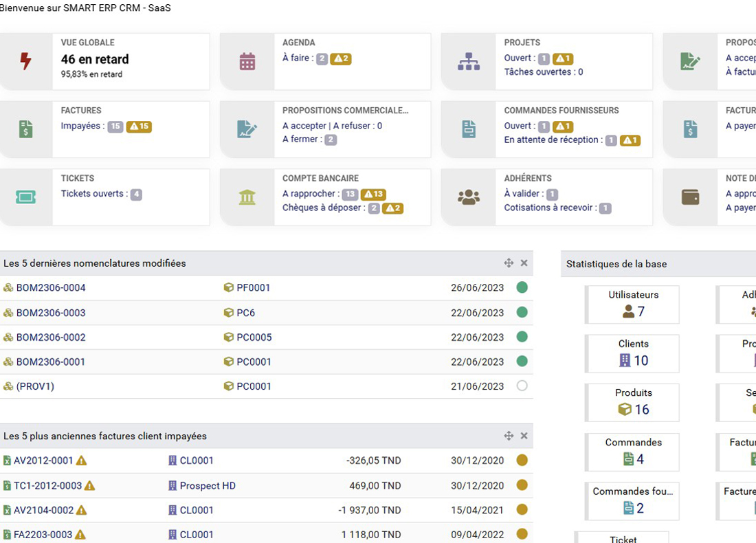Image resolution: width=756 pixels, height=543 pixels.
Task: Click the Adhérents group icon
Action: pos(469,197)
